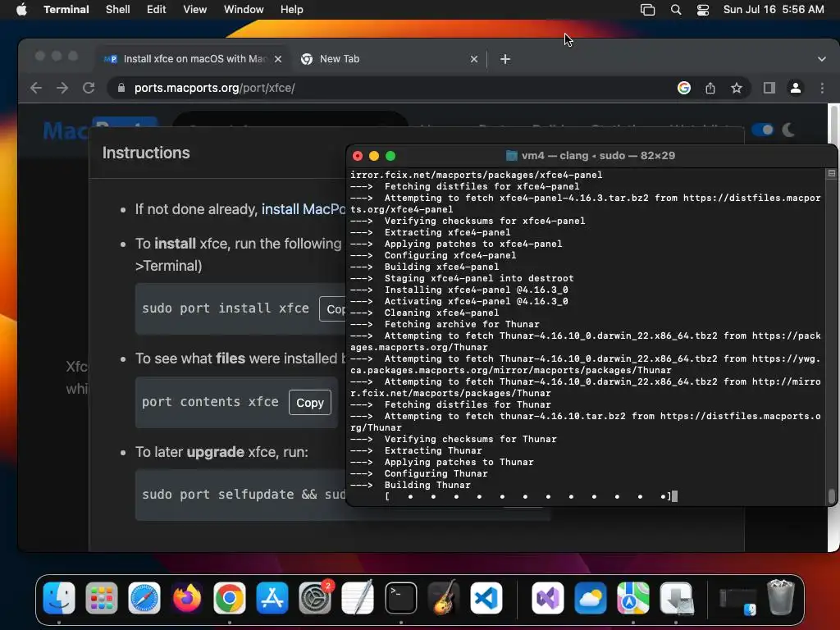Close the 'Install xfce on macOS' tab
Viewport: 840px width, 630px height.
tap(278, 59)
